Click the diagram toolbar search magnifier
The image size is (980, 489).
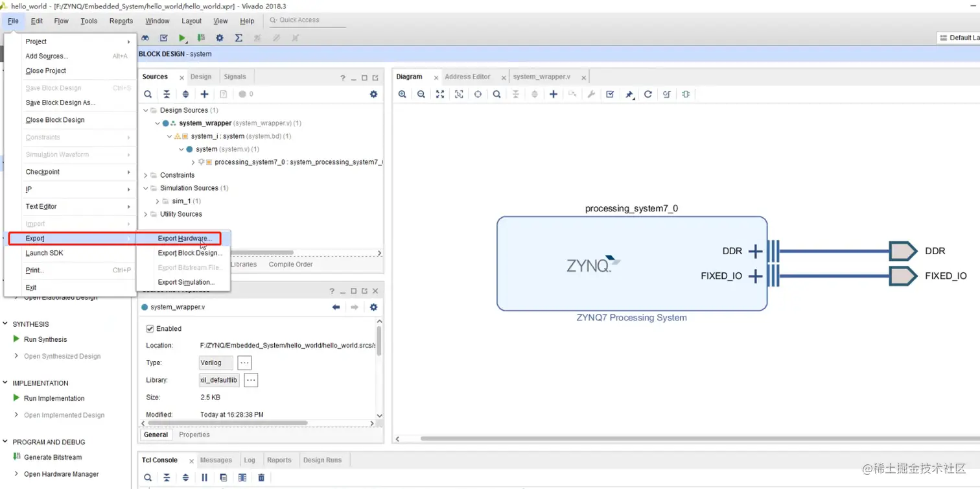496,94
